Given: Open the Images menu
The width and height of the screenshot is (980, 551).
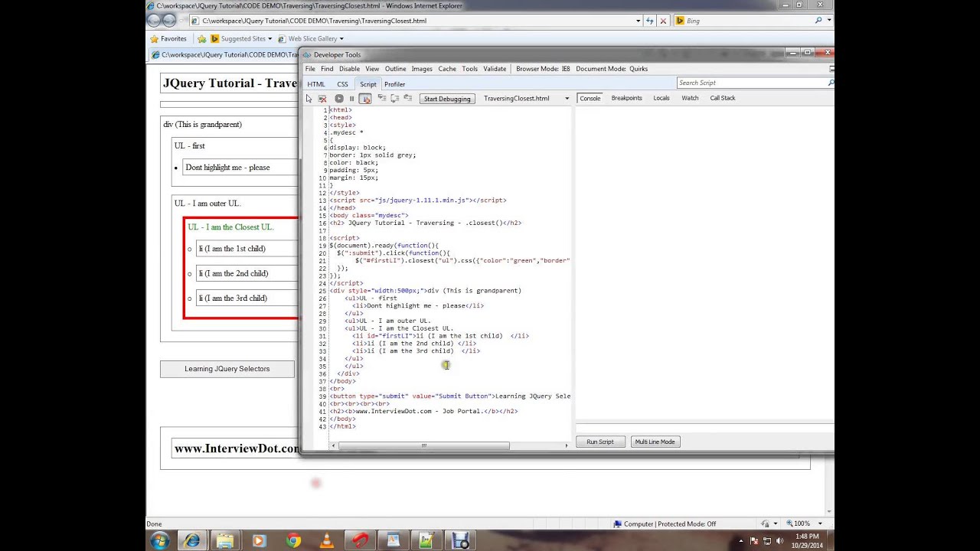Looking at the screenshot, I should coord(422,69).
